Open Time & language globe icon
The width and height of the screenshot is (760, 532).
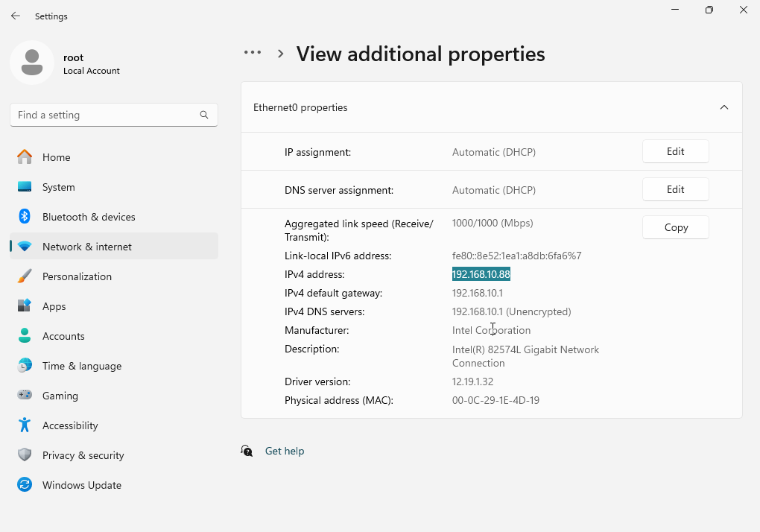(x=25, y=366)
